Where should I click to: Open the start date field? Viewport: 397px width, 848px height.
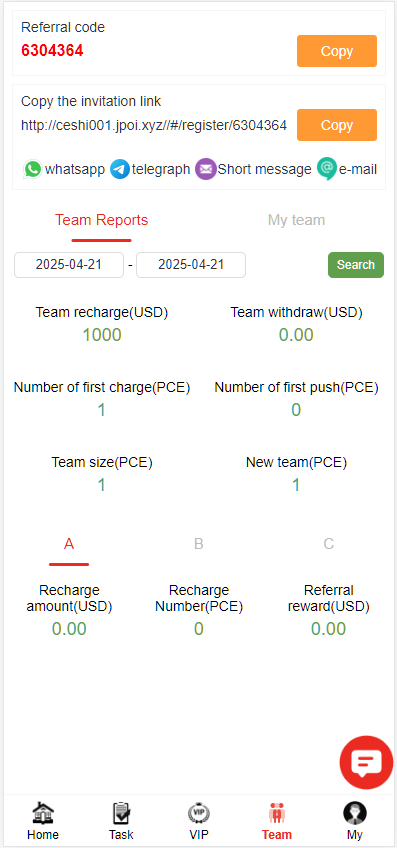69,265
